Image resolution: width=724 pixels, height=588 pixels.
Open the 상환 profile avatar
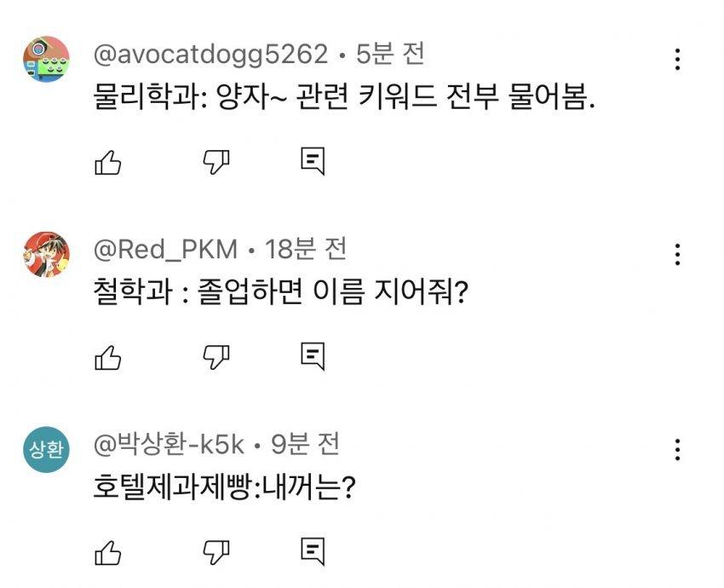pos(46,451)
